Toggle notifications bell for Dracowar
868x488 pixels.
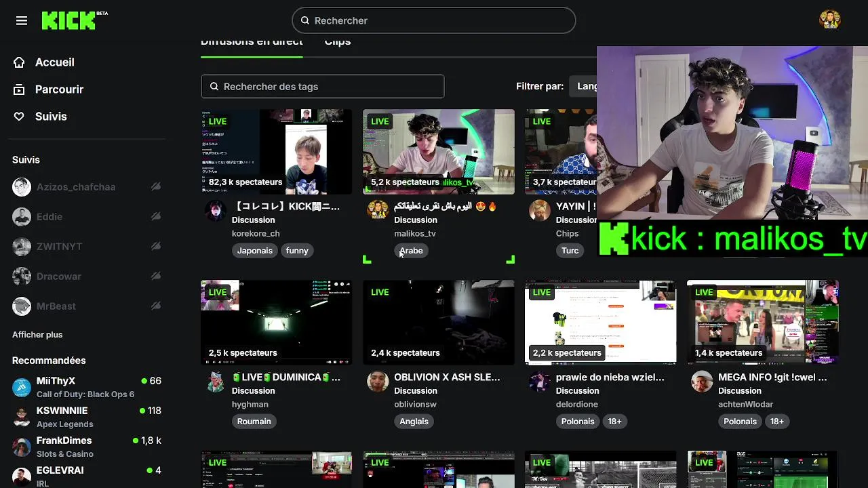pyautogui.click(x=156, y=277)
